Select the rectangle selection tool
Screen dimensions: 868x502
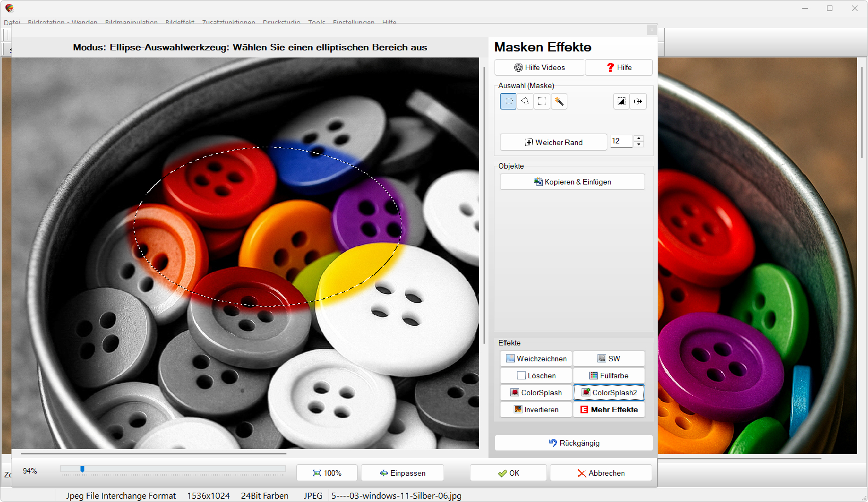point(542,101)
